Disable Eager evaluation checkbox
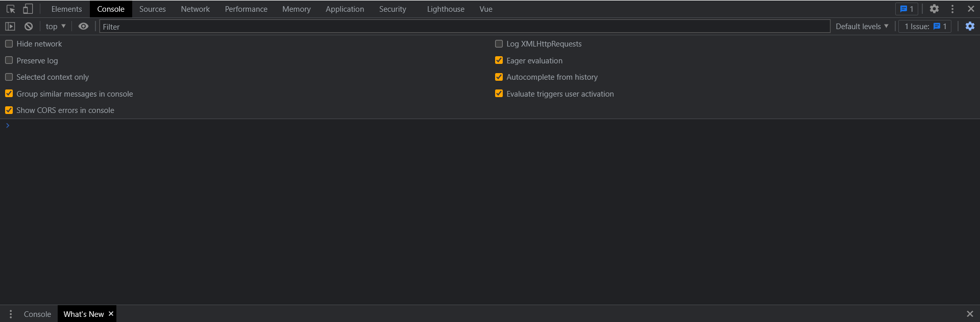 click(x=499, y=60)
